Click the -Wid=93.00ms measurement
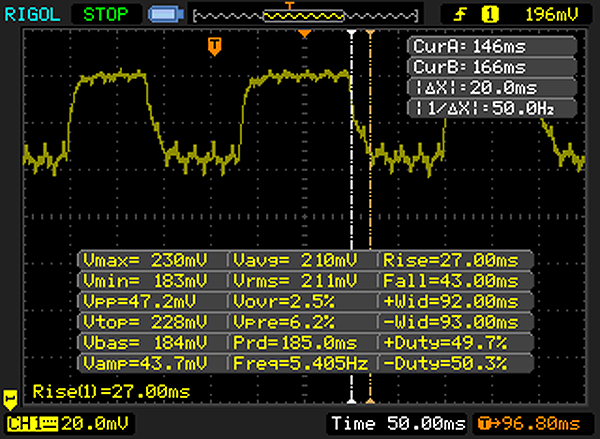Image resolution: width=600 pixels, height=439 pixels. pos(451,322)
